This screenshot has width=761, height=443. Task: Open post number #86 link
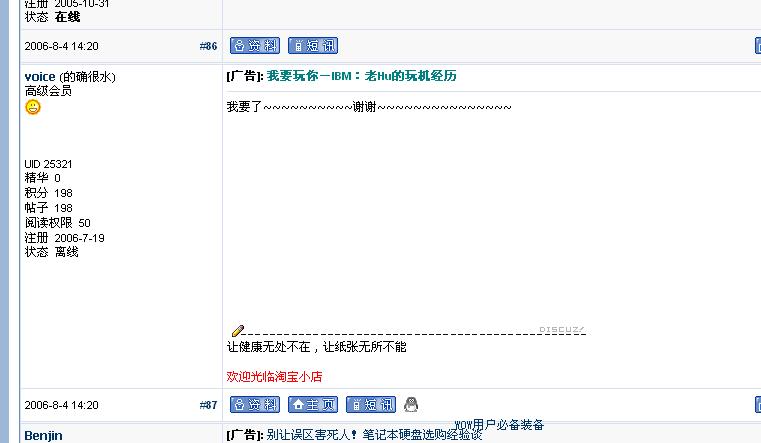[208, 46]
